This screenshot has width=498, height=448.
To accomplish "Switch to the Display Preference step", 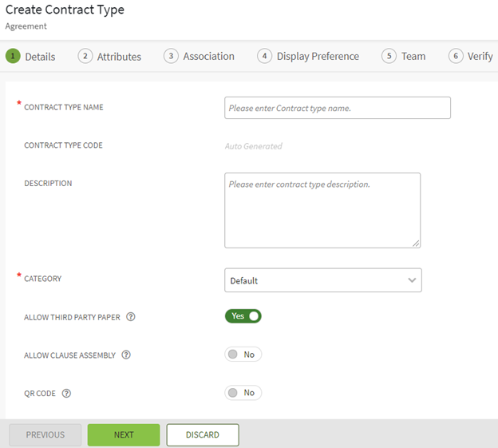I will [318, 57].
